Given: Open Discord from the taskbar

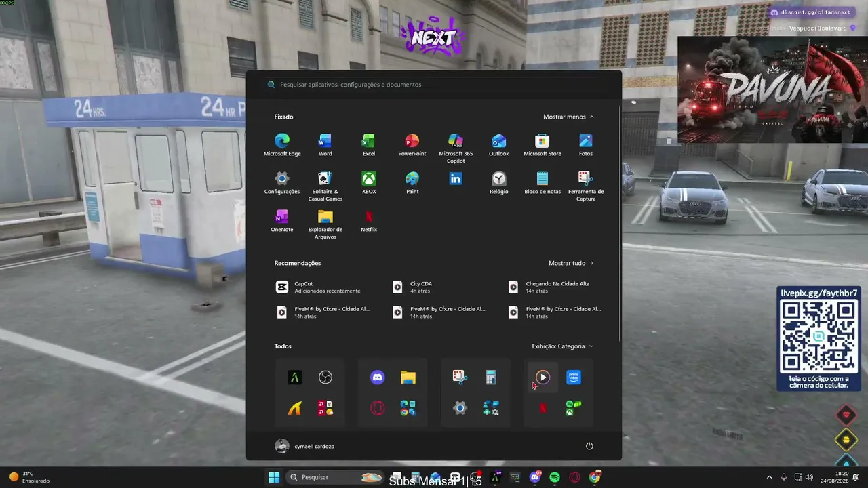Looking at the screenshot, I should point(535,477).
